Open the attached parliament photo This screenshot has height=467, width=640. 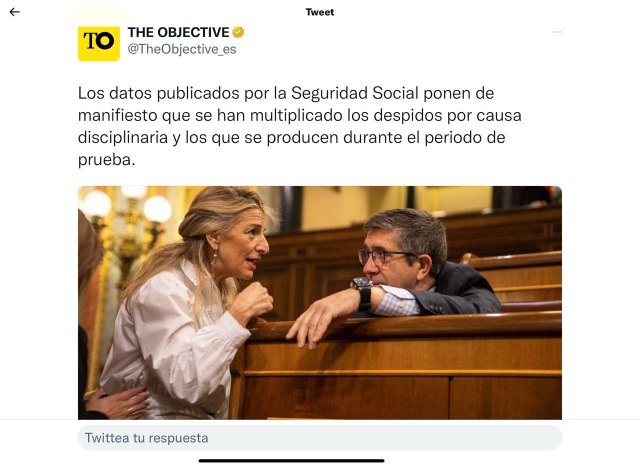click(x=320, y=302)
